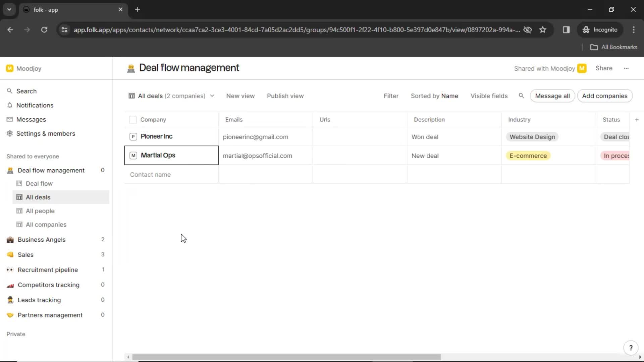
Task: Click the Filter icon in toolbar
Action: click(x=391, y=96)
